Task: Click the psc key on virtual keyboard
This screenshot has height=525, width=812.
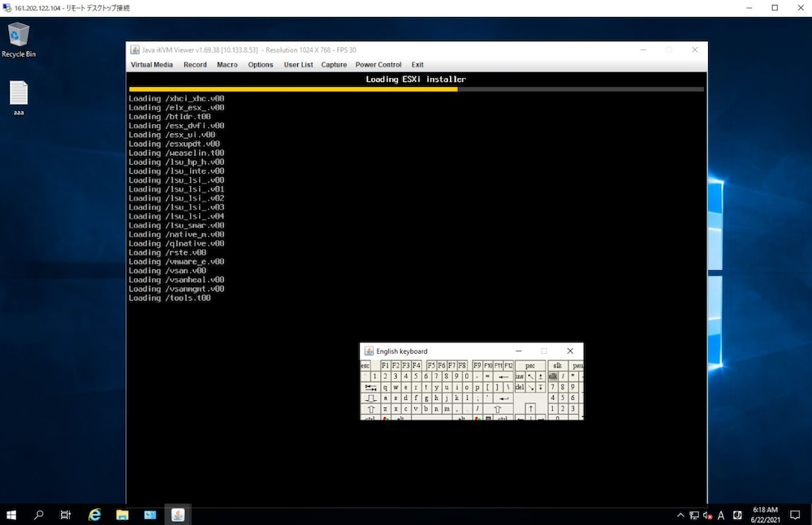Action: (530, 365)
